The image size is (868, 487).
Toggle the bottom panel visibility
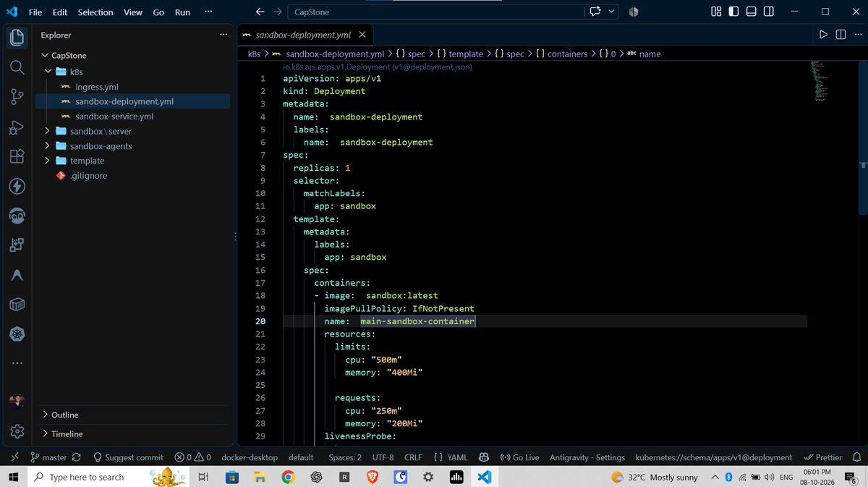point(752,12)
